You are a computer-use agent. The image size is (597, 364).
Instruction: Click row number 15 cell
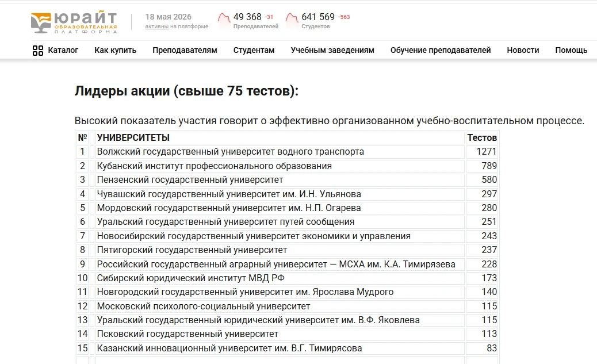(x=83, y=348)
